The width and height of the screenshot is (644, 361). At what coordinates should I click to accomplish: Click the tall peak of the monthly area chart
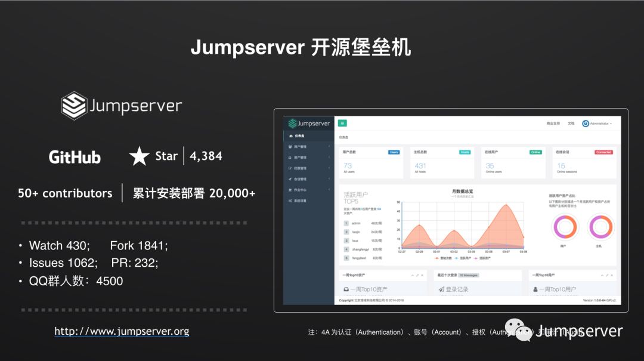pos(506,205)
